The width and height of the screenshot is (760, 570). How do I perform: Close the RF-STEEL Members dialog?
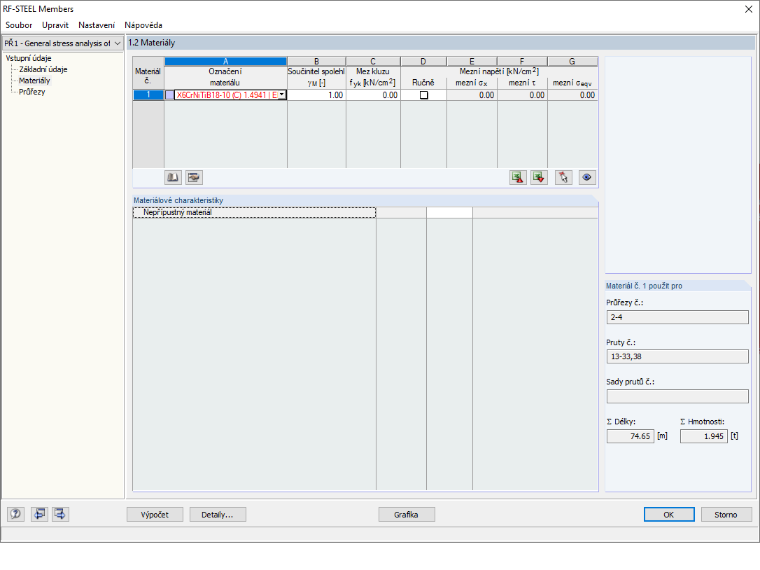pos(748,9)
